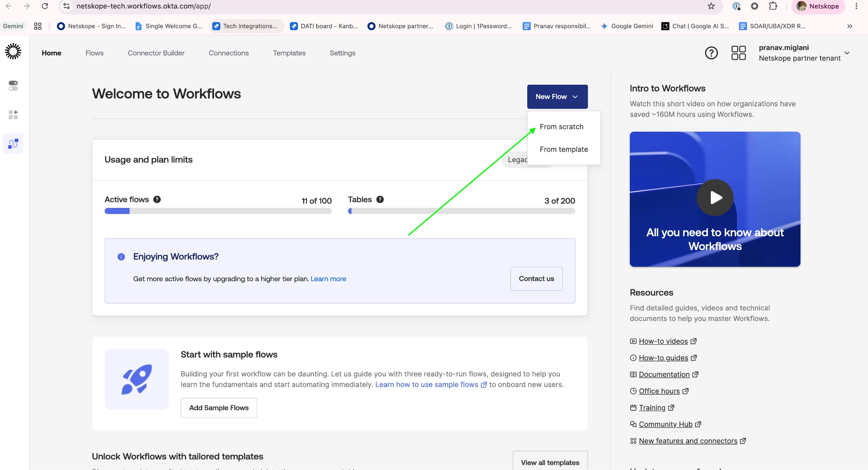Open the Single Welcome G... bookmark

(x=169, y=26)
